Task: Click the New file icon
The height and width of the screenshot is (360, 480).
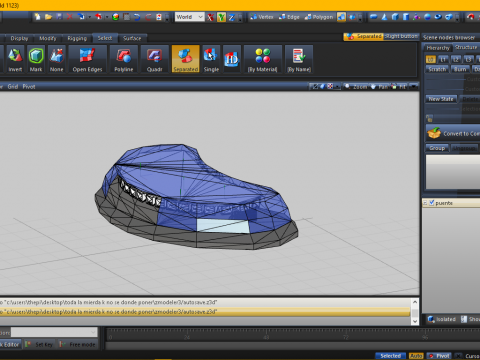Action: 38,17
